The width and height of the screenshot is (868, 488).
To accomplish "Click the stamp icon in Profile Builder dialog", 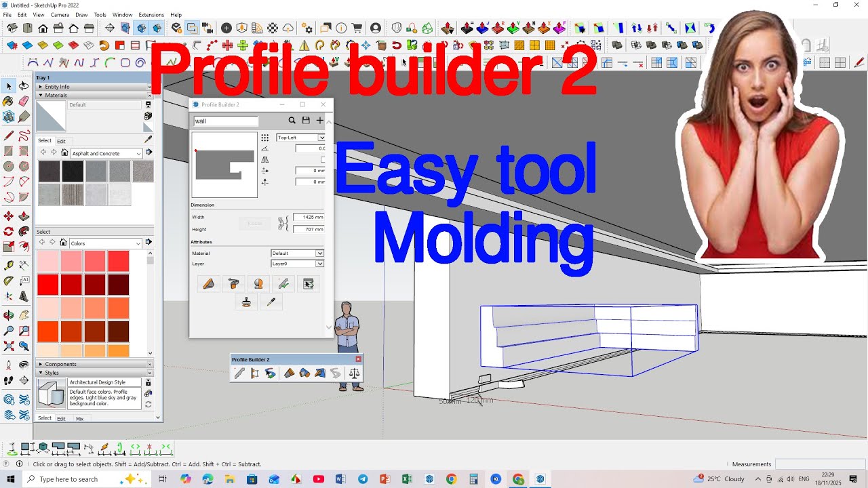I will (x=246, y=302).
